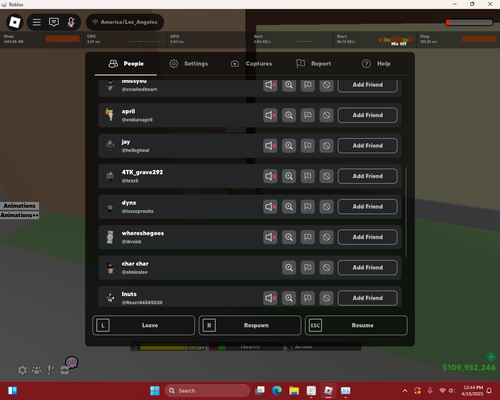Add dynx as a friend
The image size is (500, 400).
tap(368, 207)
